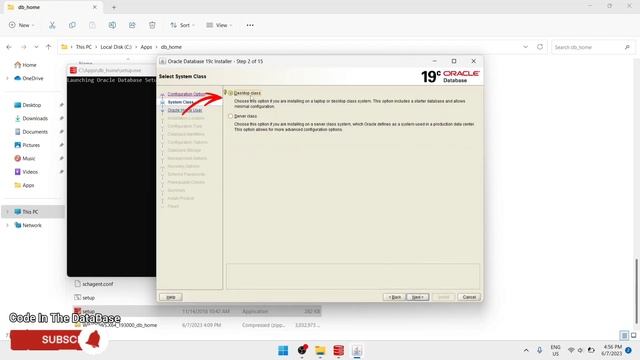Expand the This PC tree node
The width and height of the screenshot is (640, 360).
click(x=7, y=212)
